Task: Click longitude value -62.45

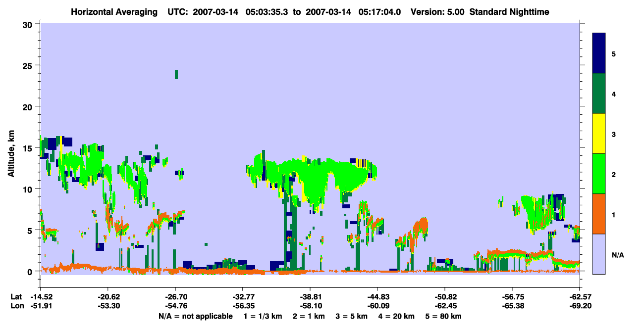Action: [x=445, y=306]
